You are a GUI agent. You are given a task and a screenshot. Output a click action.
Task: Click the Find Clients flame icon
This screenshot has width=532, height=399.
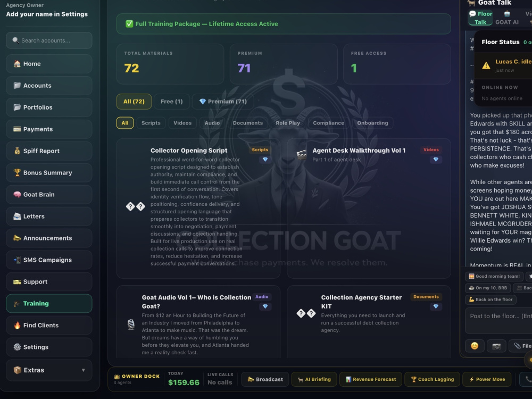point(17,325)
